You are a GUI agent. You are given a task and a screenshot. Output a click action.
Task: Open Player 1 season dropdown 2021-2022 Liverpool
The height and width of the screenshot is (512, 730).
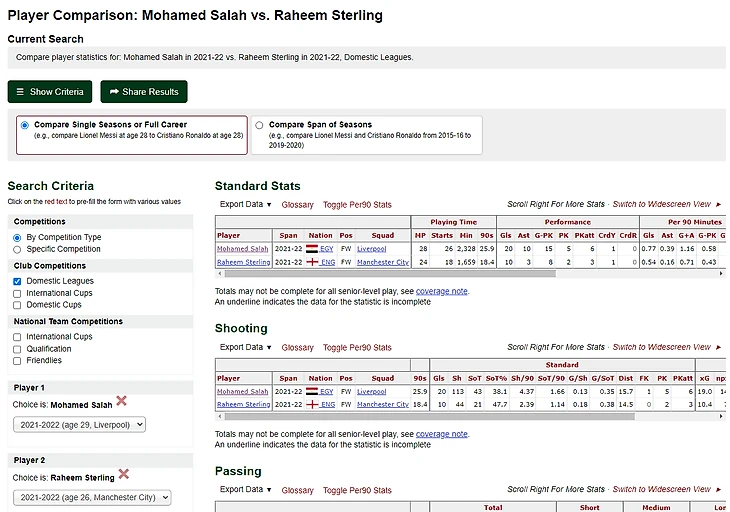point(79,424)
